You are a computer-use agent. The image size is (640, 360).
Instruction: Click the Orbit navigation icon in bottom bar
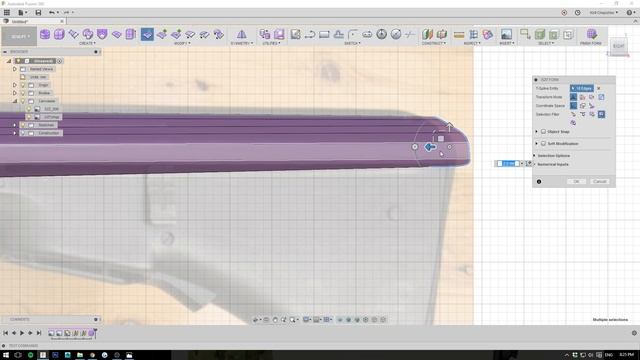click(x=256, y=320)
